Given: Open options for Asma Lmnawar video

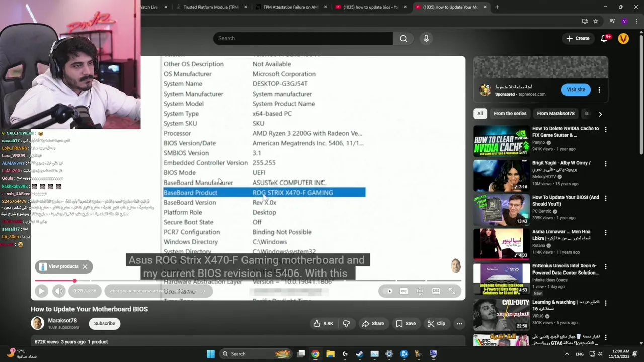Looking at the screenshot, I should [605, 232].
